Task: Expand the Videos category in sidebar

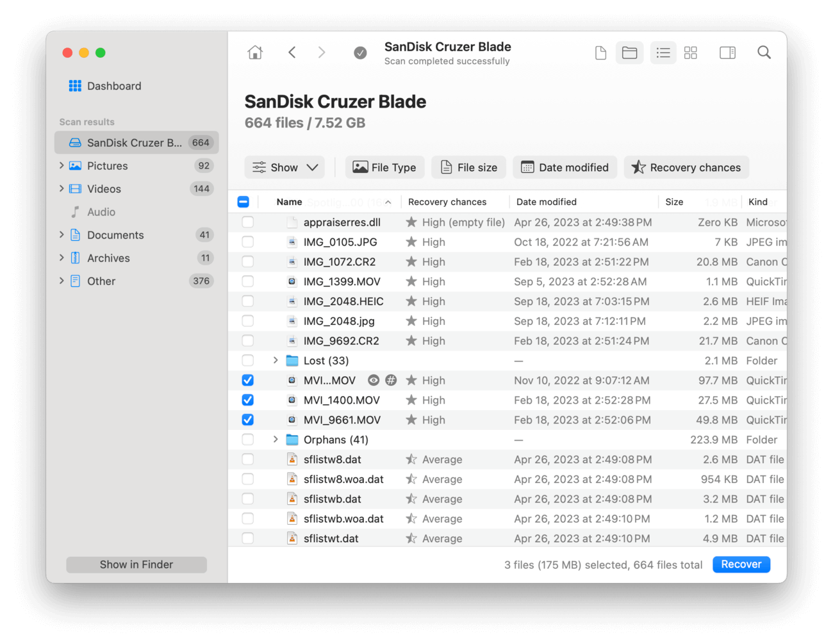Action: (x=62, y=188)
